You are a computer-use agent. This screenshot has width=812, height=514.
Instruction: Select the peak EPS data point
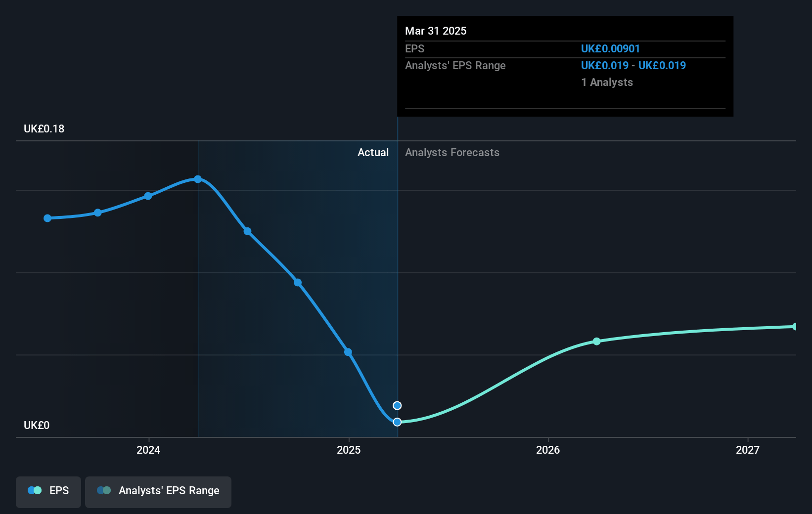(x=198, y=179)
